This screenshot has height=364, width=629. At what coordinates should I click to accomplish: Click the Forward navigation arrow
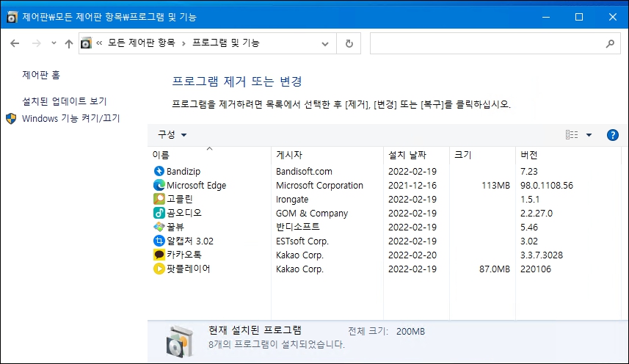coord(37,43)
